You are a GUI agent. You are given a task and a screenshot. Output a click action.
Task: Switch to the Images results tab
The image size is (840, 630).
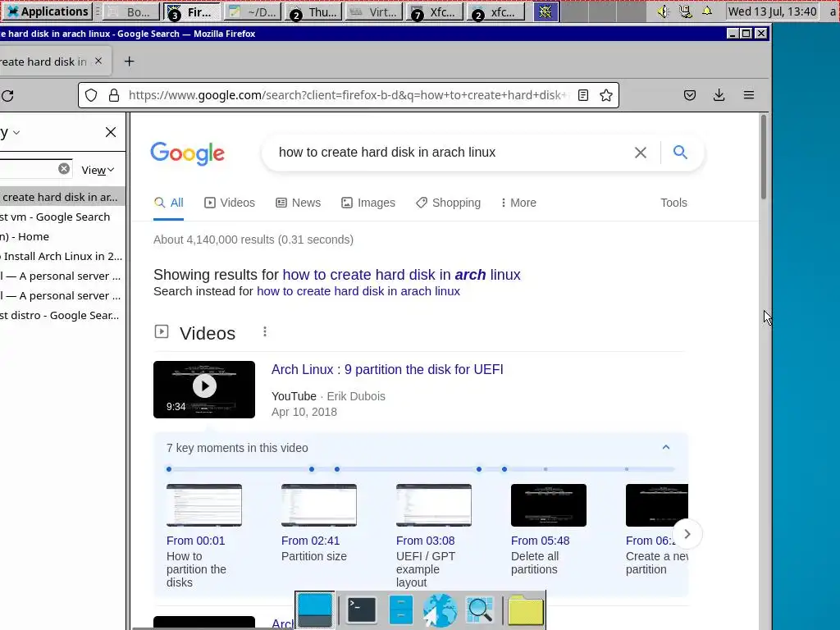tap(368, 203)
